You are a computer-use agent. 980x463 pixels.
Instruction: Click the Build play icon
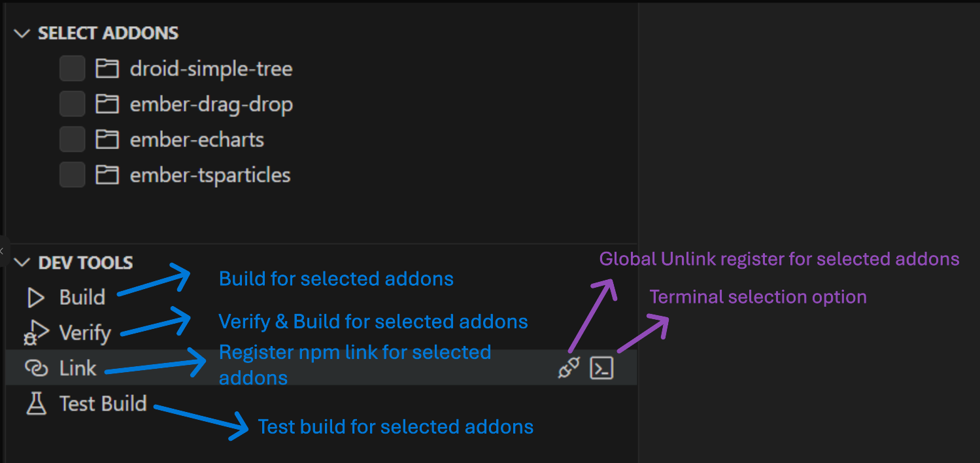36,298
